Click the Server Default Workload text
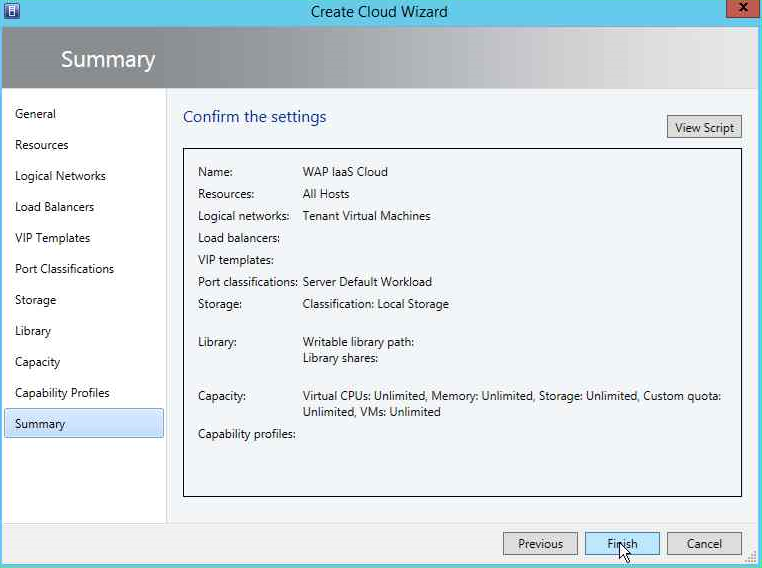Screen dimensions: 762x568 [x=367, y=282]
